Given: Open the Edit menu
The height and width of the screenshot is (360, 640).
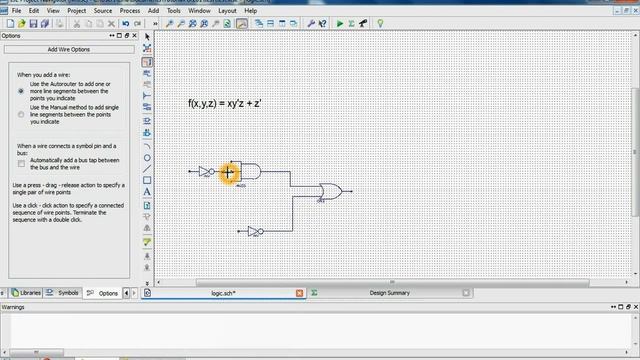Looking at the screenshot, I should tap(34, 11).
